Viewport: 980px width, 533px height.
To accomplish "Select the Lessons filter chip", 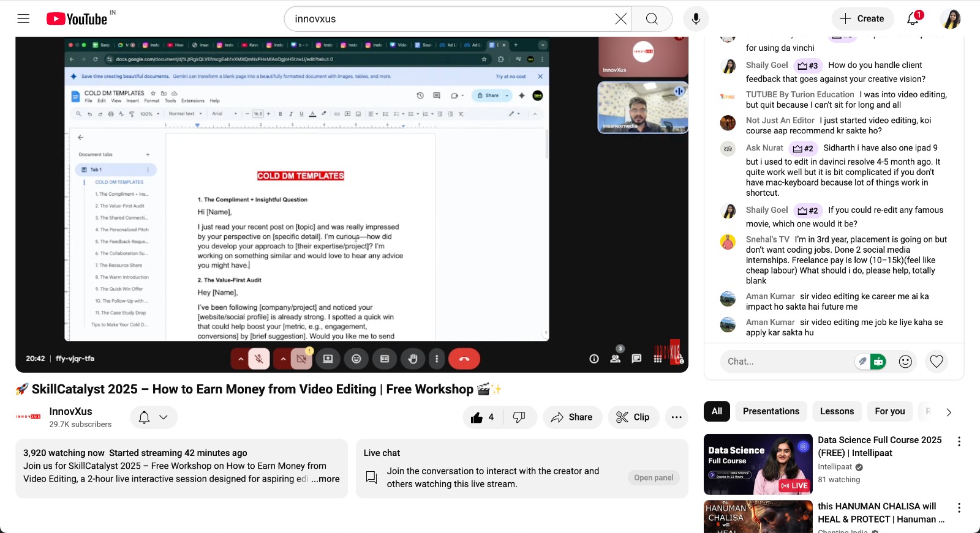I will click(837, 411).
